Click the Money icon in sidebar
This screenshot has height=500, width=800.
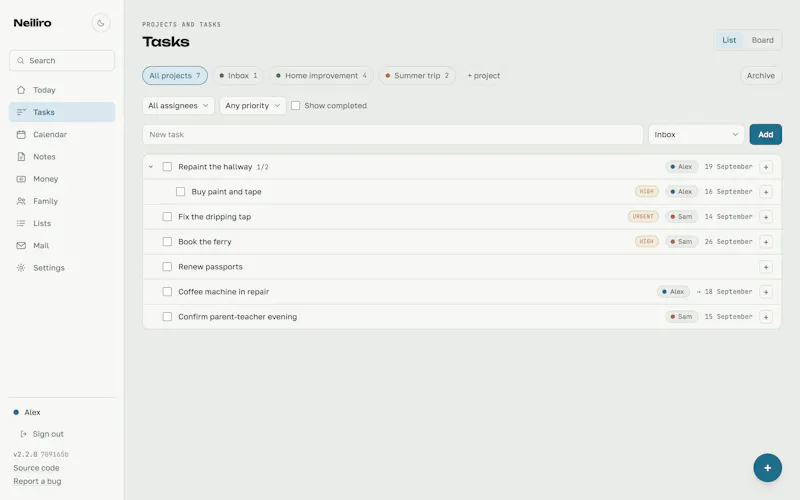click(x=21, y=179)
